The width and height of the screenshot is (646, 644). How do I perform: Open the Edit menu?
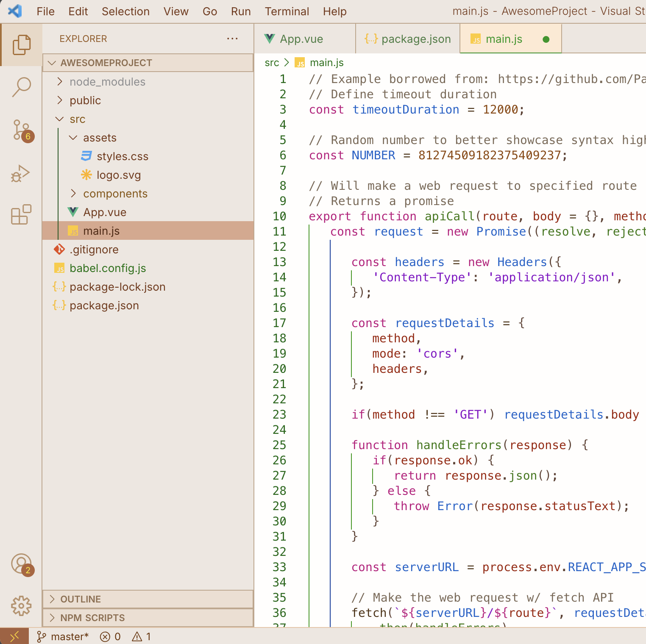pos(78,11)
